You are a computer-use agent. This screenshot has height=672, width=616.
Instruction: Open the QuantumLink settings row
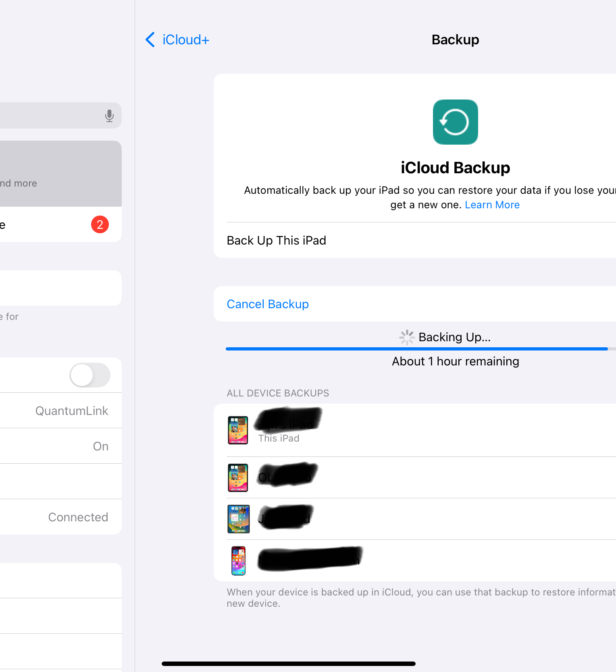[x=61, y=411]
